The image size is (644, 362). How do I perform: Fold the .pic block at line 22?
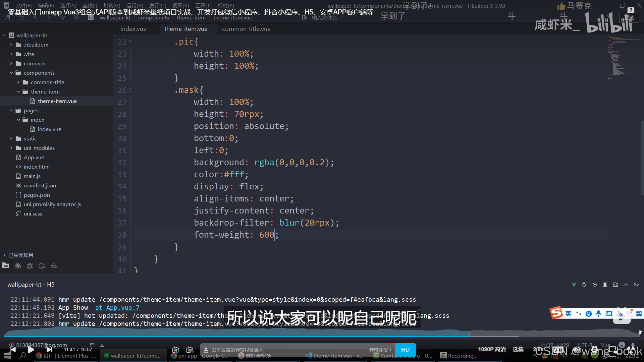point(130,42)
